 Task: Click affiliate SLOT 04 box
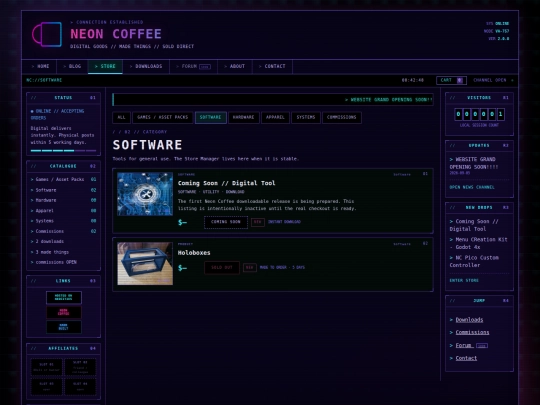pyautogui.click(x=80, y=386)
